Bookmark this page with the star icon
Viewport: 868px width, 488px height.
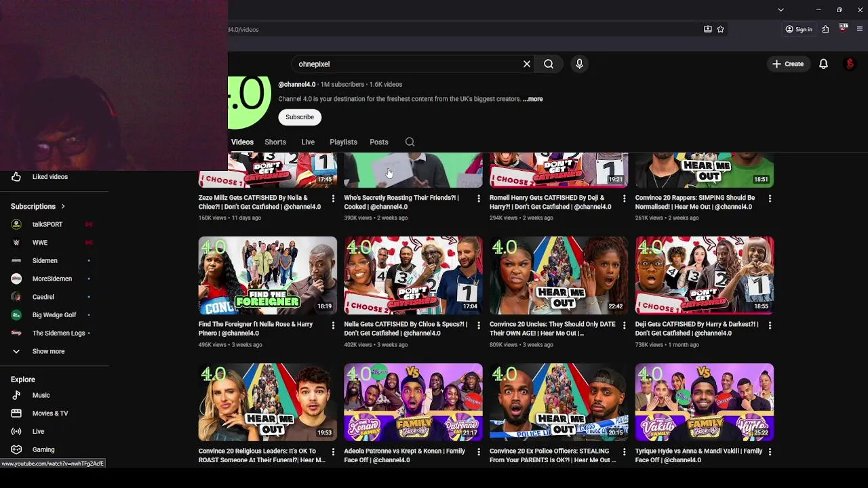pyautogui.click(x=721, y=29)
